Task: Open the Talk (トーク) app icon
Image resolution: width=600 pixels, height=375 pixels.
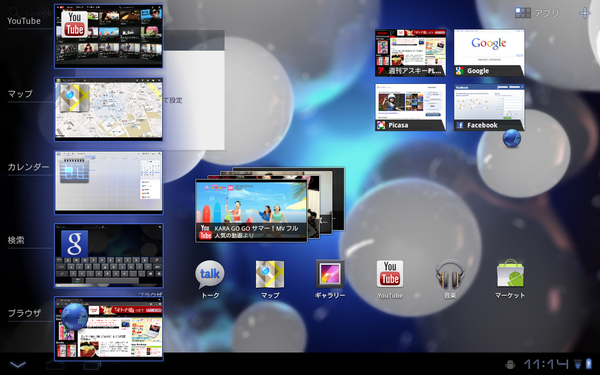Action: [x=210, y=275]
